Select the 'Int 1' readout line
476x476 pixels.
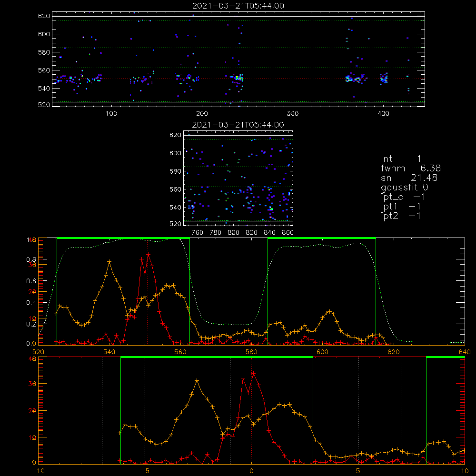(401, 159)
